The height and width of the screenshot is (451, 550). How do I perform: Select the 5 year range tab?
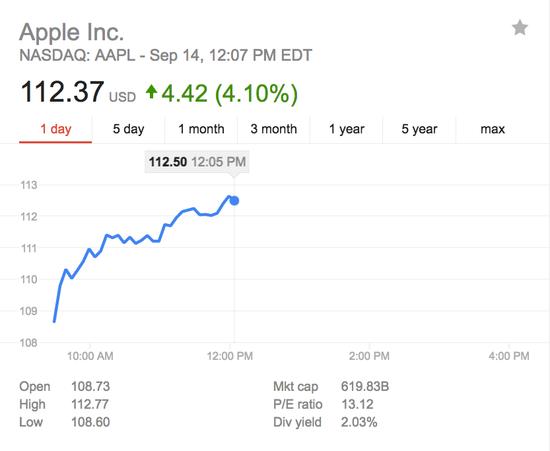click(419, 129)
